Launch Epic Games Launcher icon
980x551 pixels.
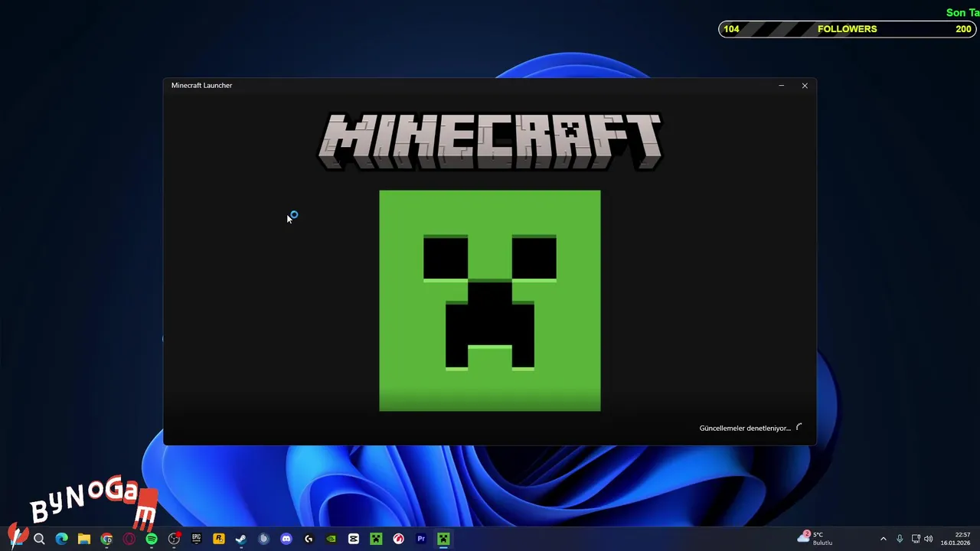196,539
